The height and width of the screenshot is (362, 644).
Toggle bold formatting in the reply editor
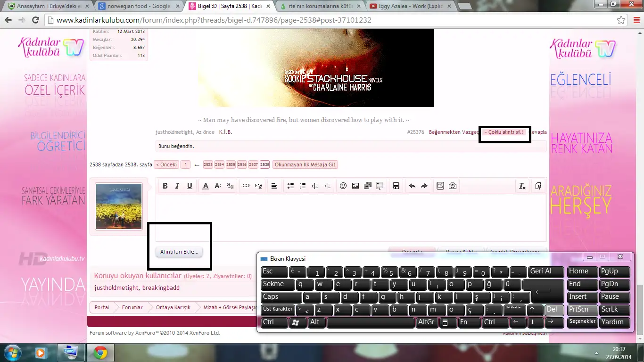165,186
